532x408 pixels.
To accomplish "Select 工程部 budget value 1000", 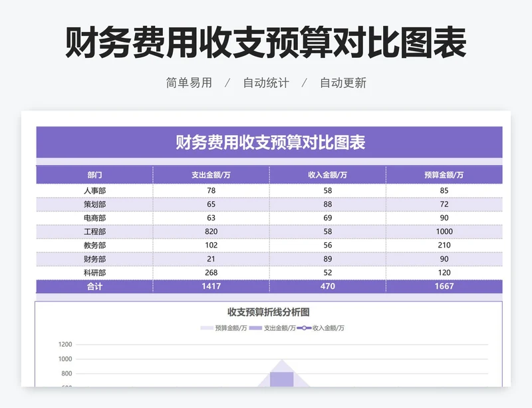I will point(444,232).
